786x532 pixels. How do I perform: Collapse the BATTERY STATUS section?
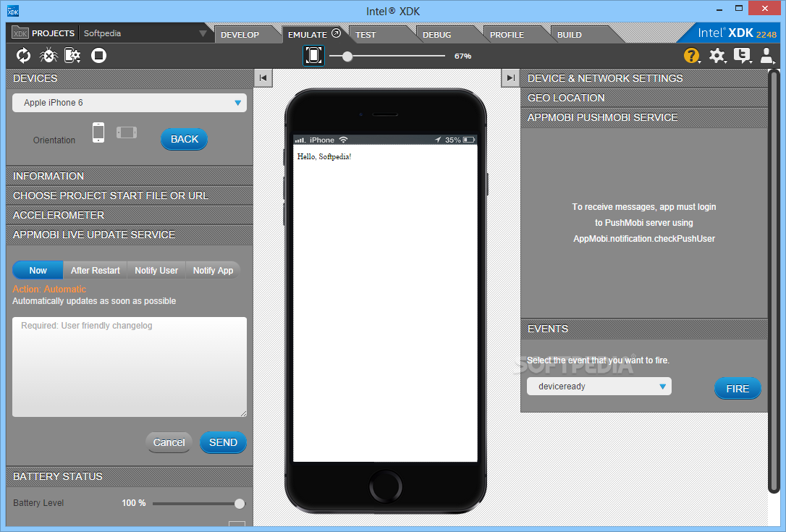click(x=130, y=476)
